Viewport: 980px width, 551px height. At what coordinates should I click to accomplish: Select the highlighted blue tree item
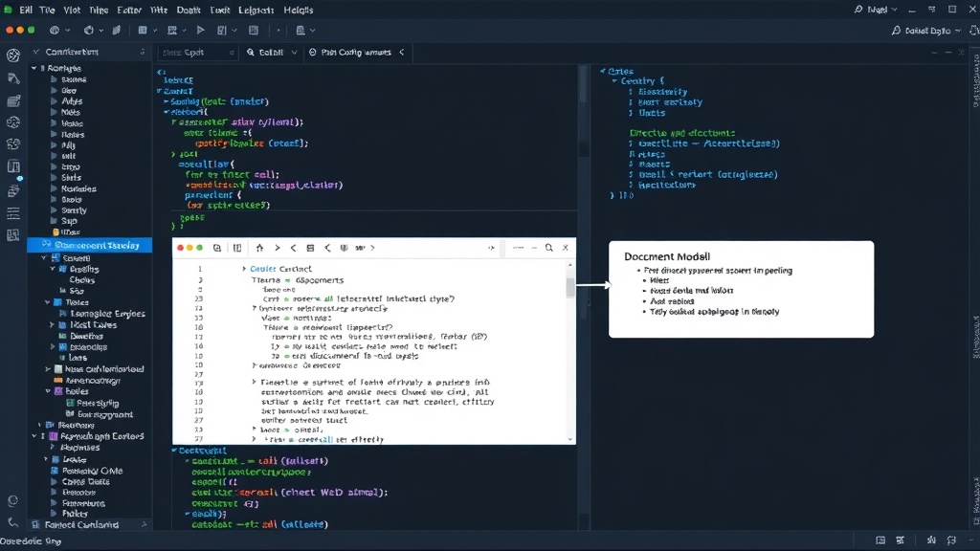[89, 246]
